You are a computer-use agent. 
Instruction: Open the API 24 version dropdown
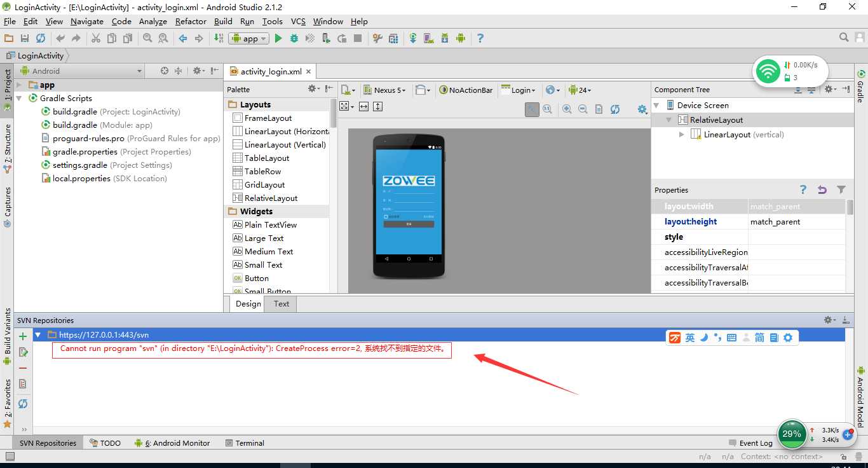(580, 90)
